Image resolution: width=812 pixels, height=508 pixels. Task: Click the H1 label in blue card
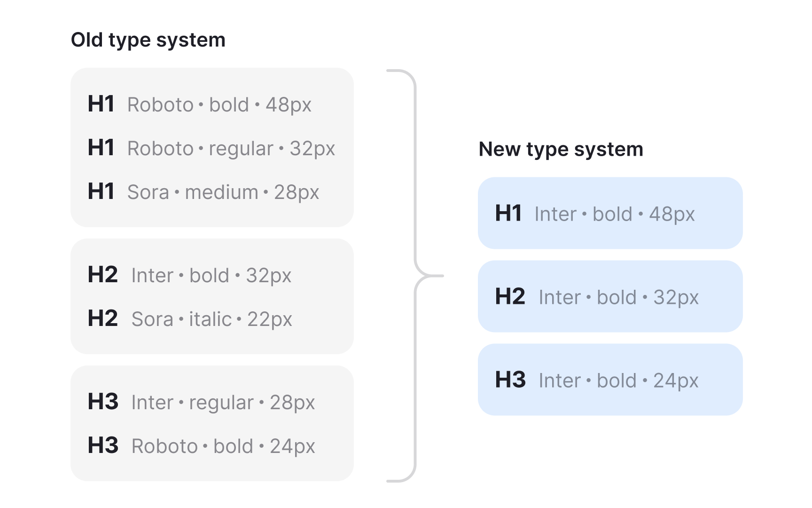point(508,214)
